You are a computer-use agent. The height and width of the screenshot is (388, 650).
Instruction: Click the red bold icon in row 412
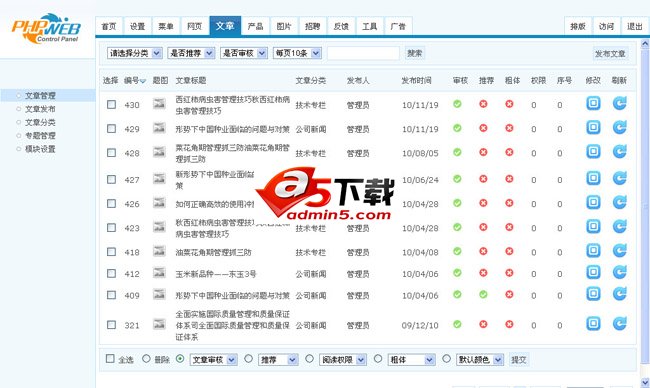[x=509, y=273]
